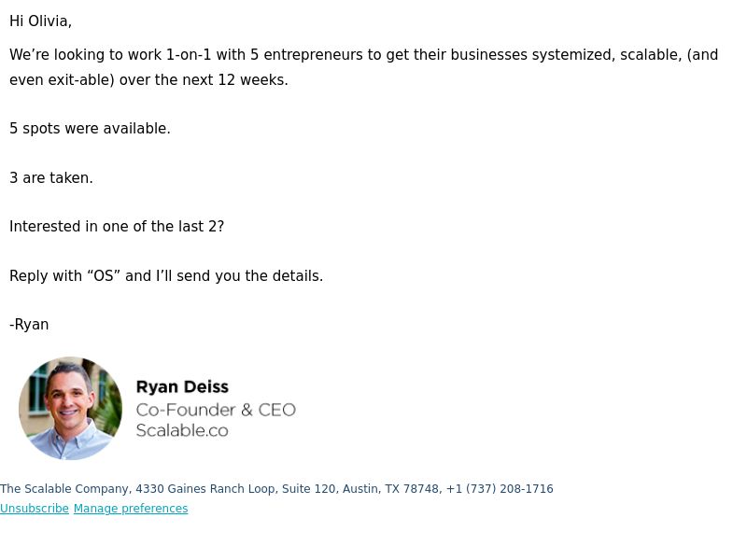Click the line mentioning next 12 weeks

[x=148, y=80]
